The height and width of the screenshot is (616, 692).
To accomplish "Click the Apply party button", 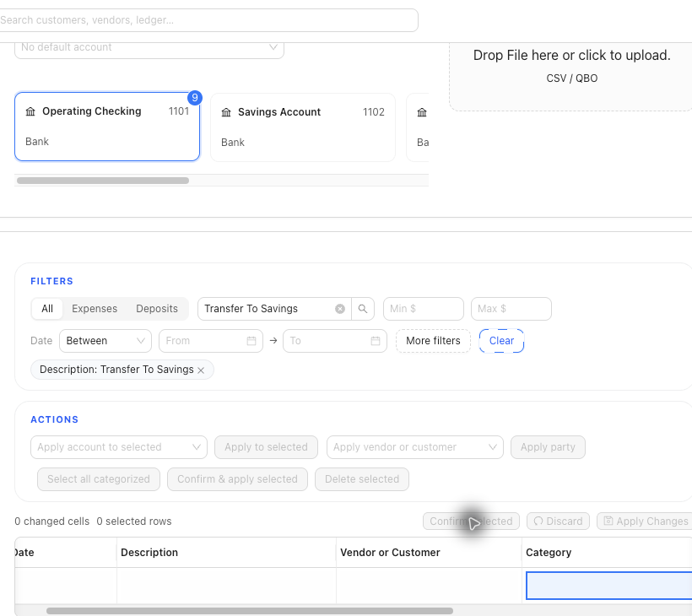I will (x=548, y=447).
